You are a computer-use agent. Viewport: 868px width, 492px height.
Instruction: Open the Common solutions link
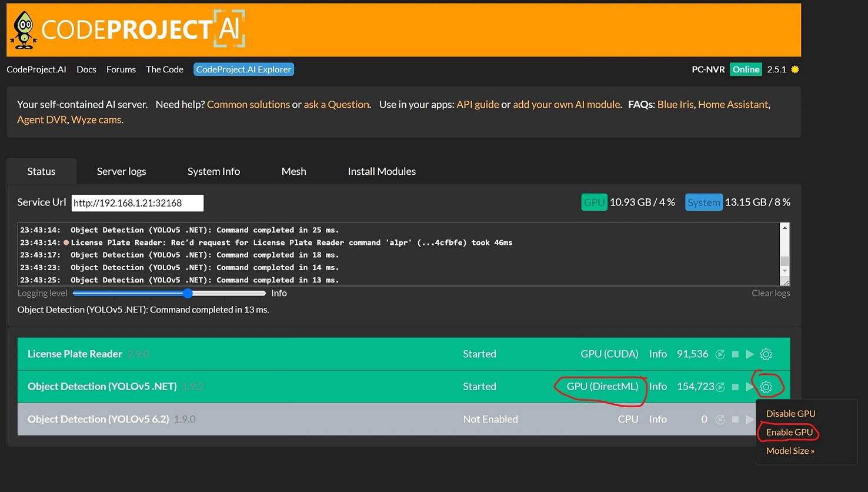tap(248, 104)
